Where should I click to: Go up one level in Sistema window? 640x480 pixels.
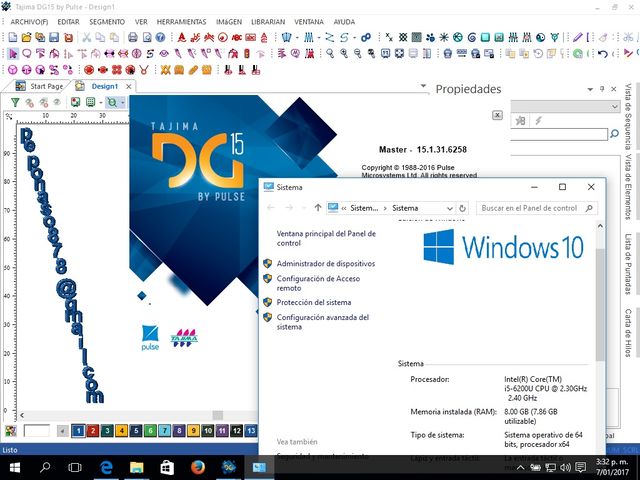click(x=318, y=208)
